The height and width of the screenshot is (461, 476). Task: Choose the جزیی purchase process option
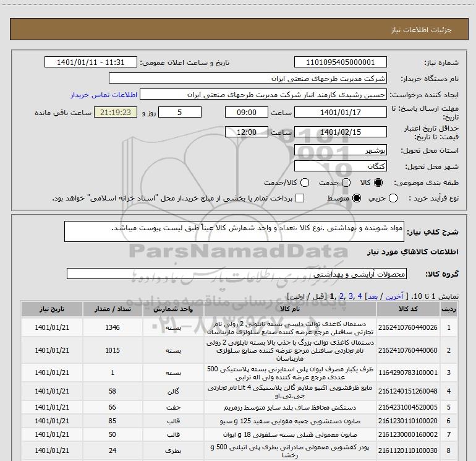(393, 199)
